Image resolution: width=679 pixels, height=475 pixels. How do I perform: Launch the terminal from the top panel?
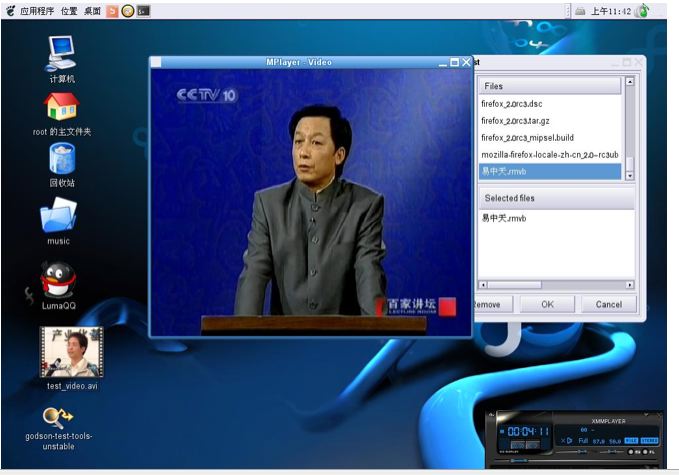(x=143, y=11)
